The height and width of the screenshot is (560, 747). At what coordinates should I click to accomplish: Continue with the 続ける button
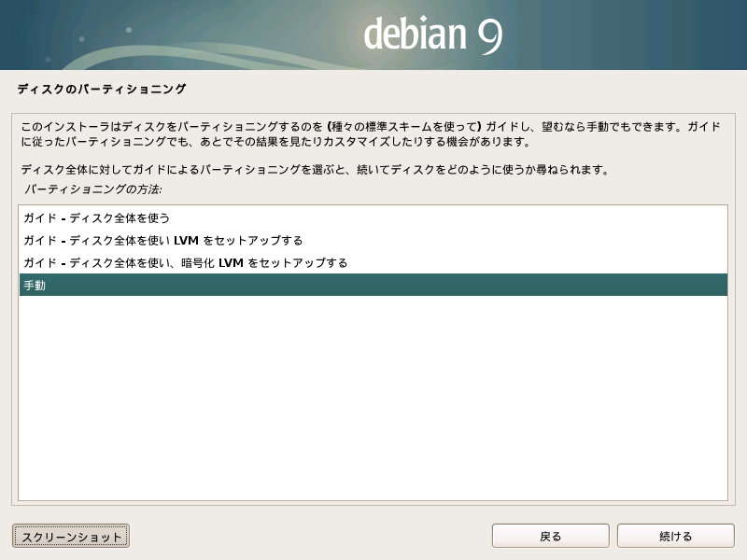pyautogui.click(x=675, y=536)
